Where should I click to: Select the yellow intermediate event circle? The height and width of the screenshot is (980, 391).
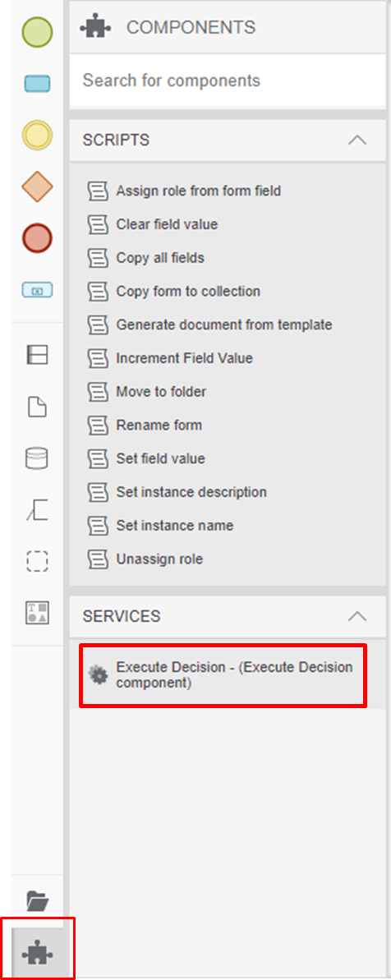38,136
